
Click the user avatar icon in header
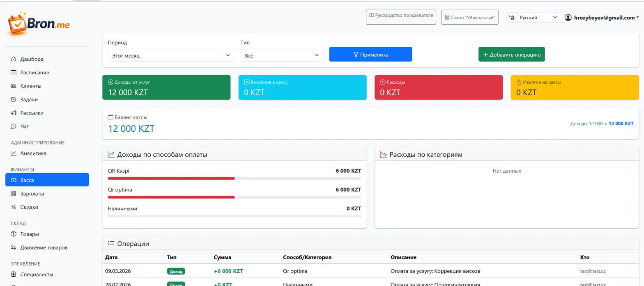pyautogui.click(x=568, y=18)
